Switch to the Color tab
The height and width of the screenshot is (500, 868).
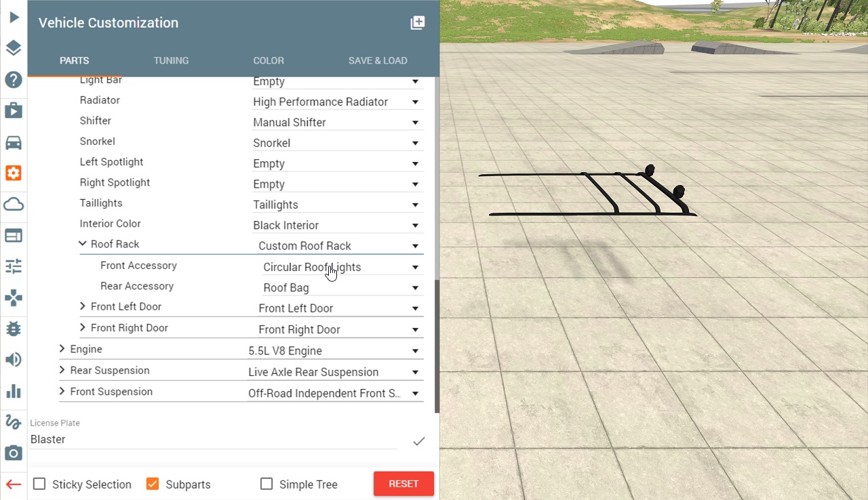point(269,60)
